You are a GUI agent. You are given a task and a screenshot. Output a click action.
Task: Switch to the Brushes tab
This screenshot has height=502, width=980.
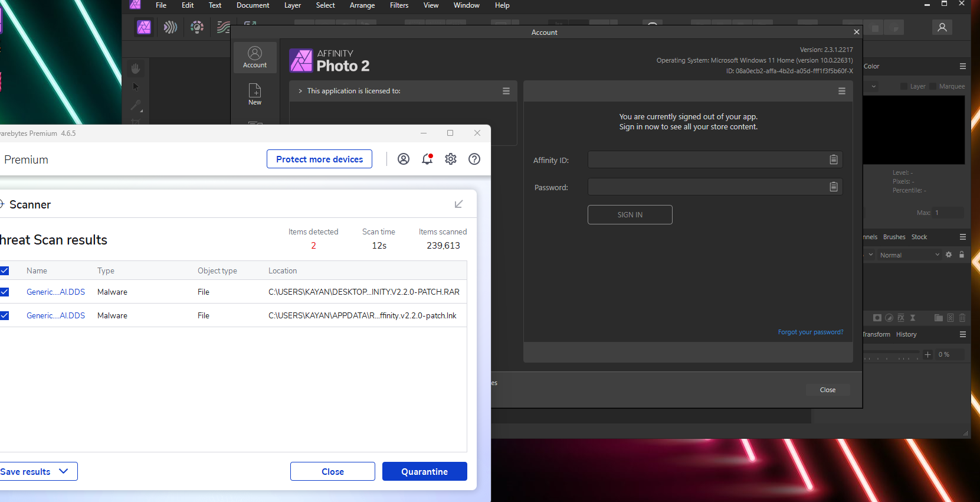pyautogui.click(x=894, y=237)
